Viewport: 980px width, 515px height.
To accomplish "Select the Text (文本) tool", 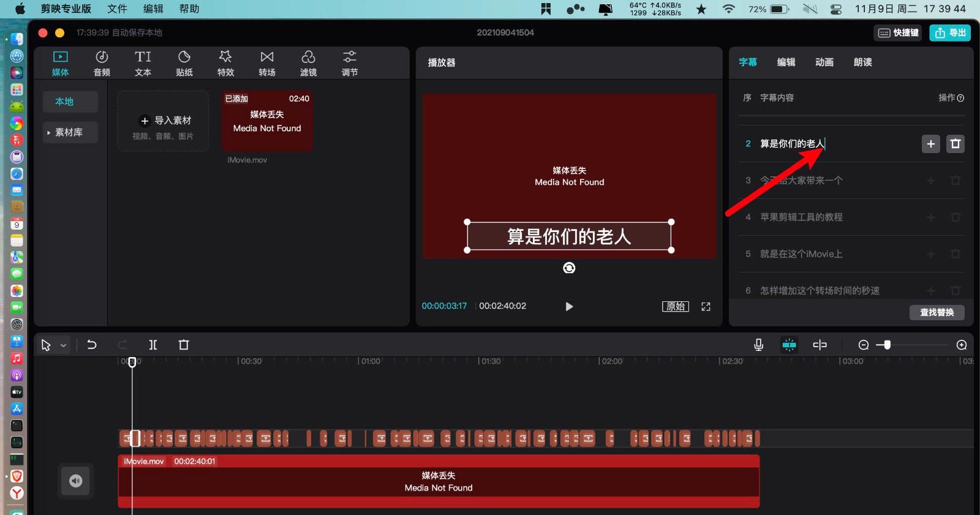I will click(143, 63).
